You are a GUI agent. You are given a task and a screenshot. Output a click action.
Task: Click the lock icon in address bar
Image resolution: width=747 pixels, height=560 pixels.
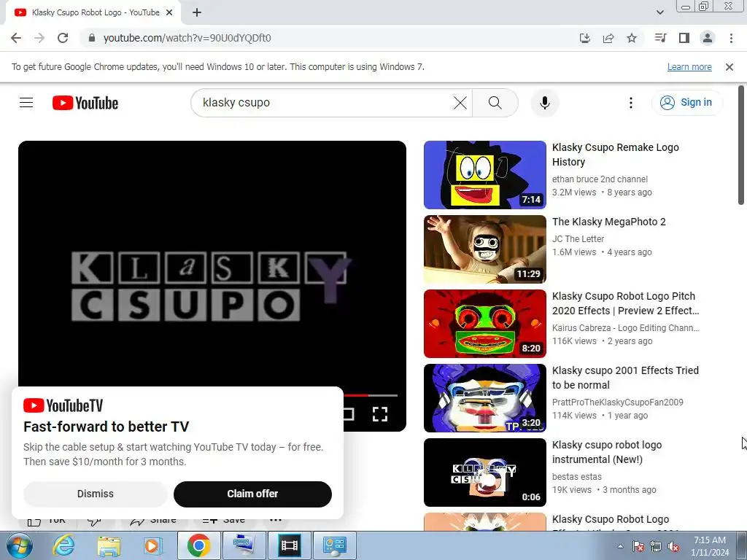coord(92,38)
